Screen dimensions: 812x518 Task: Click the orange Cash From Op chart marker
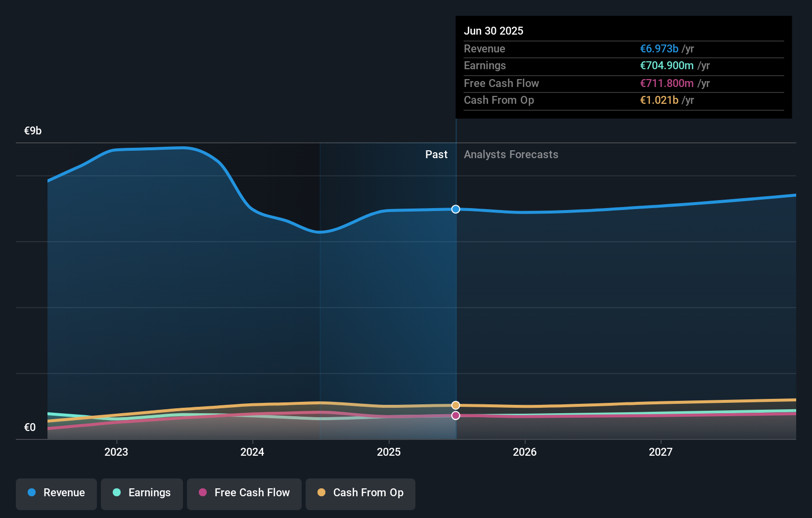[x=455, y=405]
